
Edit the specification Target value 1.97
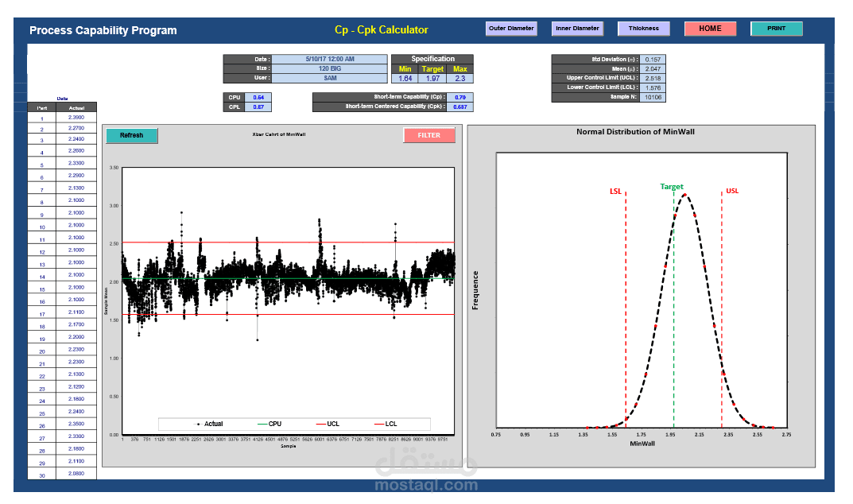pos(432,79)
